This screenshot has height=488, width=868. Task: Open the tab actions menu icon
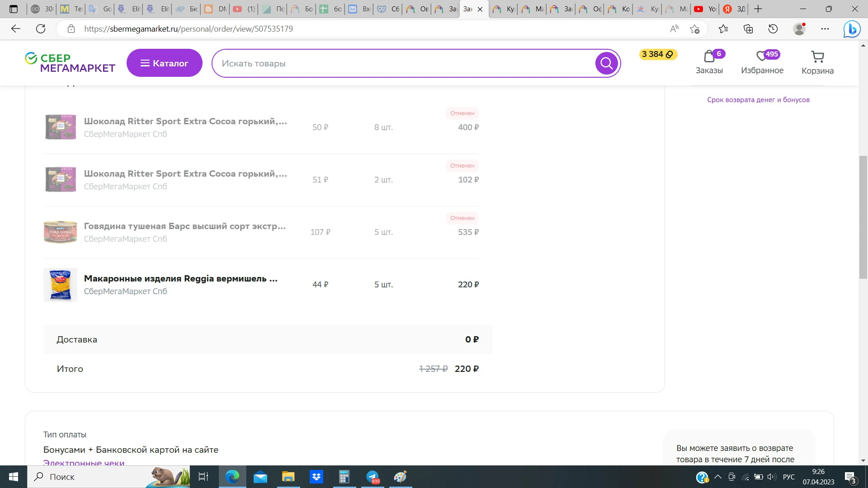click(x=14, y=9)
